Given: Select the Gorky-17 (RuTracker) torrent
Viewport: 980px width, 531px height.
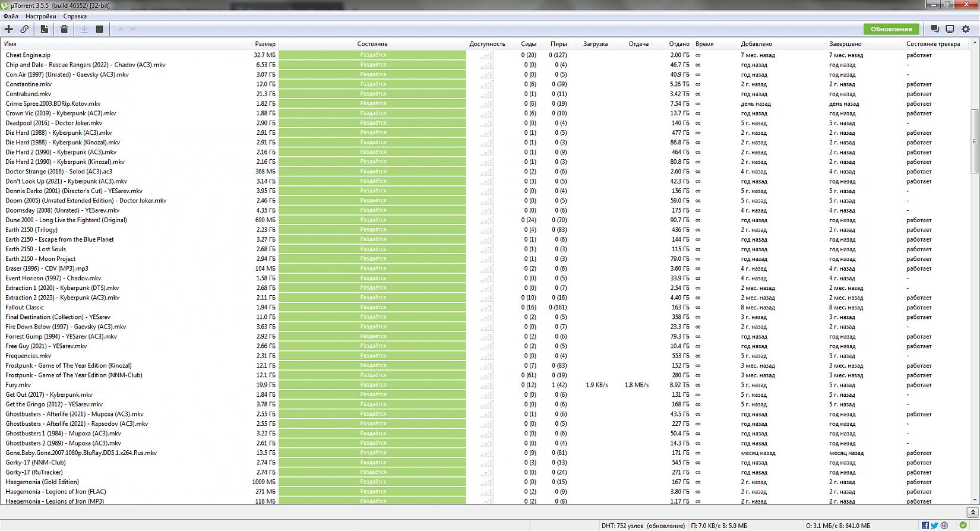Looking at the screenshot, I should pos(34,473).
